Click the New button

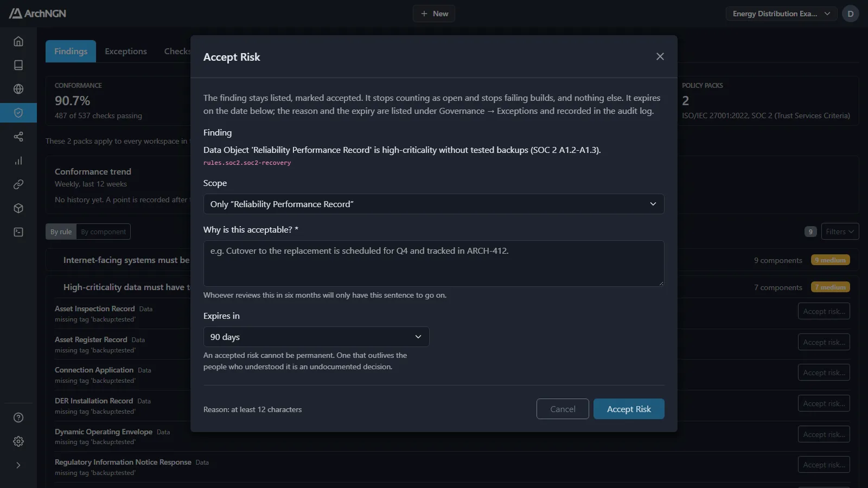pos(434,14)
